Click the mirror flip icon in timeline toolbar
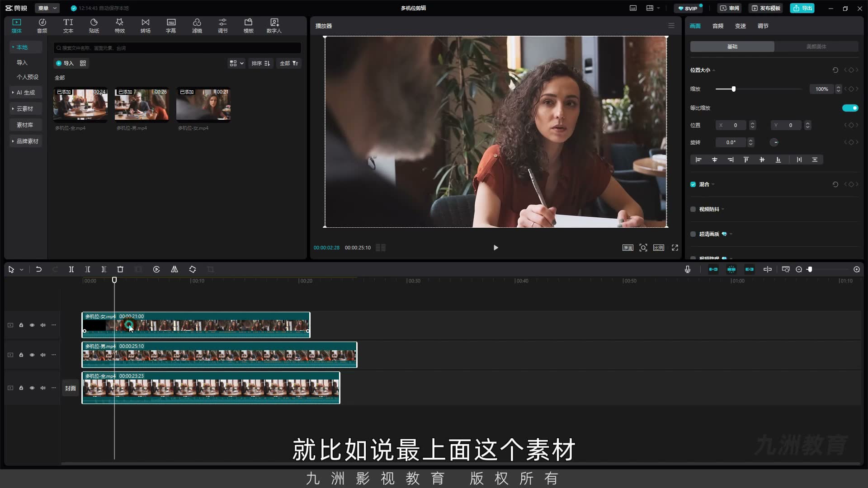This screenshot has height=488, width=868. tap(175, 269)
